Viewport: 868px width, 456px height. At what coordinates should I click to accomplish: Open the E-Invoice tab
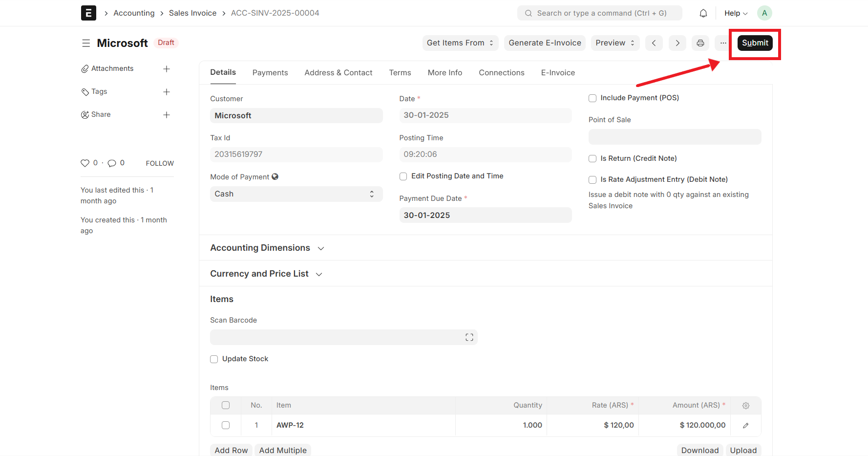(x=557, y=72)
